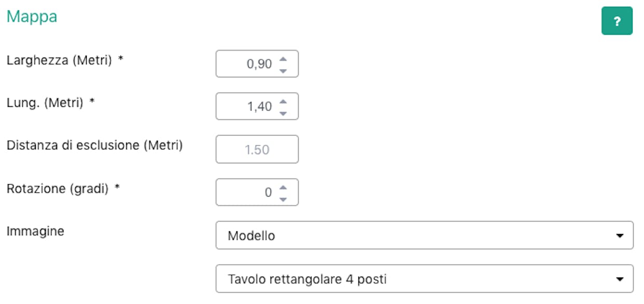Viewport: 644px width, 304px height.
Task: Click the caret arrow of the Modello dropdown
Action: coord(619,236)
